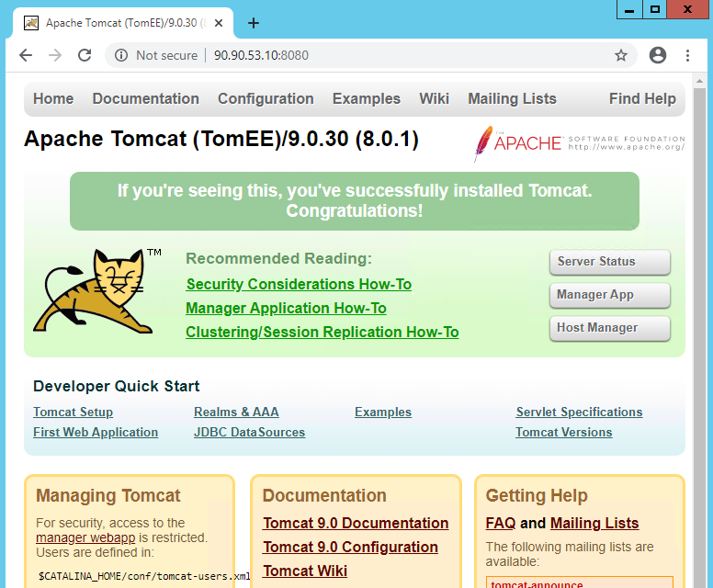Open the JDBC DataSources link
This screenshot has width=713, height=588.
point(249,432)
